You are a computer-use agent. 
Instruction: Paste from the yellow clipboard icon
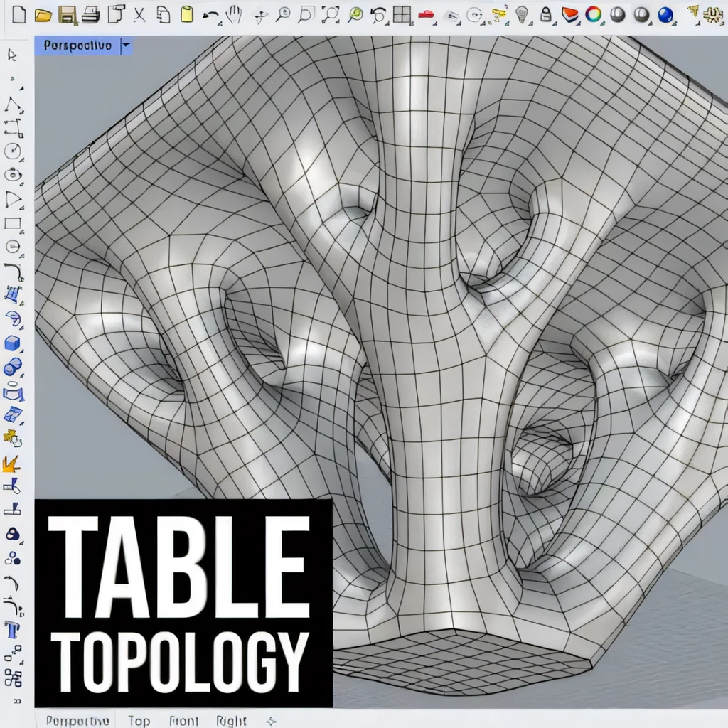tap(187, 14)
